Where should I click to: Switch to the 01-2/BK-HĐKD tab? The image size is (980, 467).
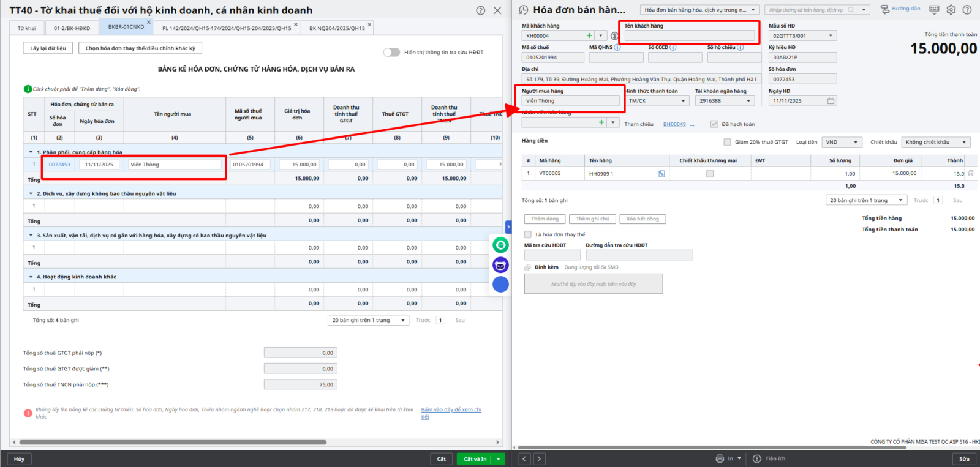click(72, 28)
